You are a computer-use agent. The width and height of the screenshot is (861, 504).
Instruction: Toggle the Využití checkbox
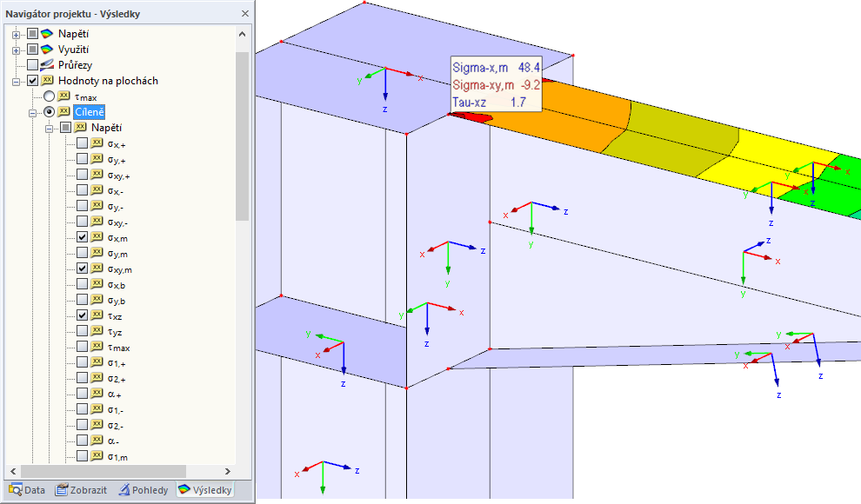(32, 50)
